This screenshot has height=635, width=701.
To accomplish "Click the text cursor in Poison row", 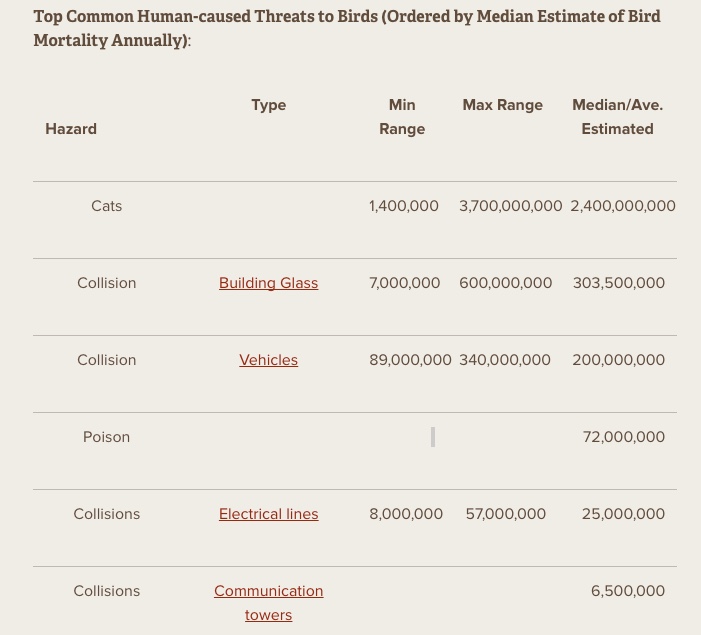I will pos(433,437).
